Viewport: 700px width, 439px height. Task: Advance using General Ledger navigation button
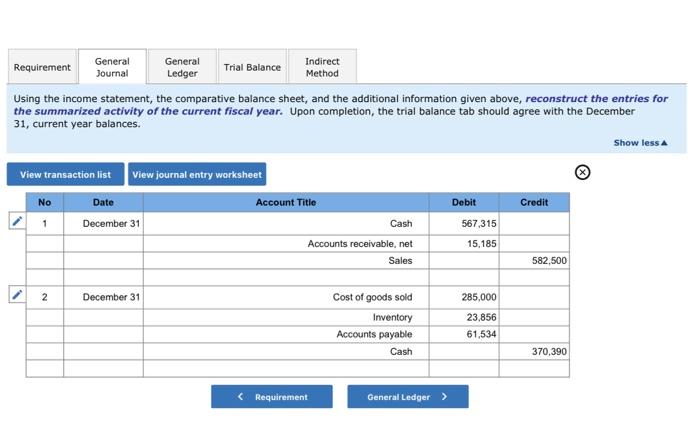pyautogui.click(x=408, y=397)
